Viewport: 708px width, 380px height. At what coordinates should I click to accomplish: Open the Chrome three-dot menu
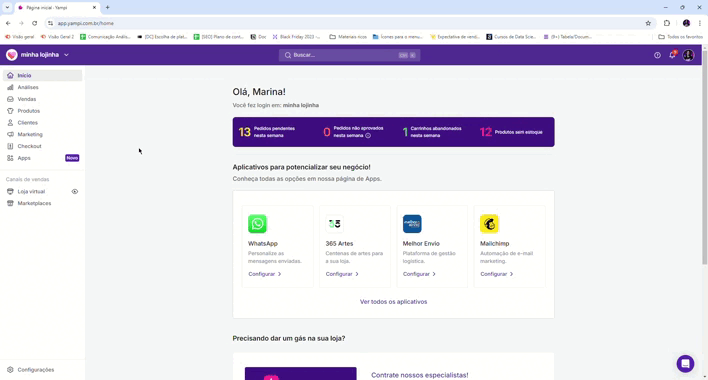pyautogui.click(x=700, y=23)
